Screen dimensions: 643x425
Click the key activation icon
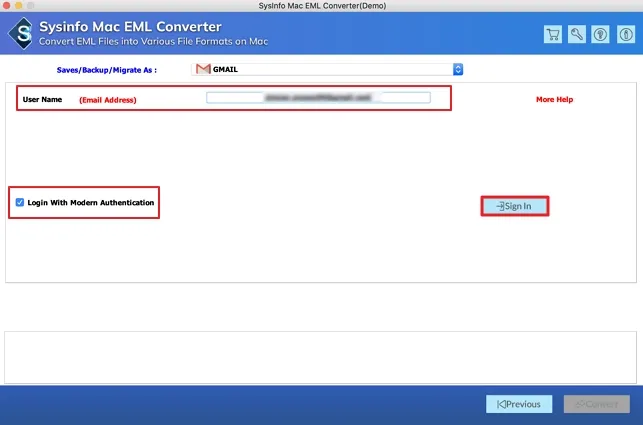pos(577,34)
